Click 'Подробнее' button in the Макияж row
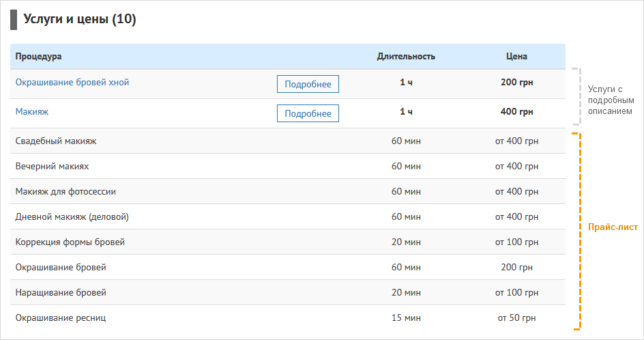The image size is (644, 340). pyautogui.click(x=308, y=113)
